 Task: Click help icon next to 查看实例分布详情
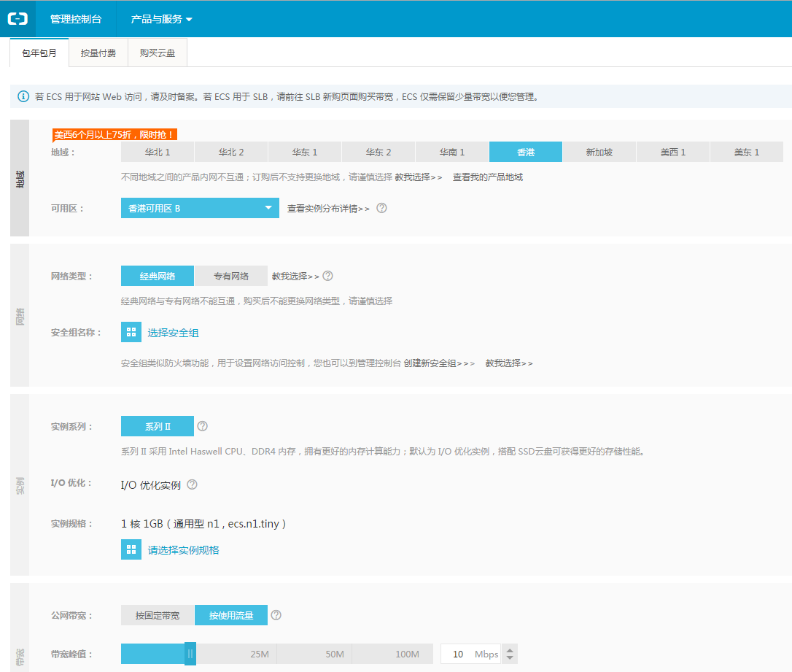coord(381,208)
